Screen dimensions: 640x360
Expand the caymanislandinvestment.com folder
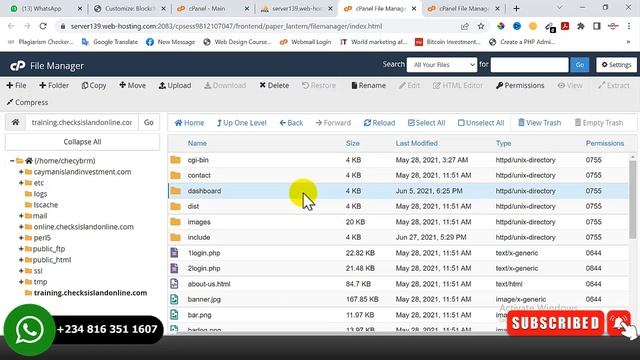pyautogui.click(x=21, y=172)
